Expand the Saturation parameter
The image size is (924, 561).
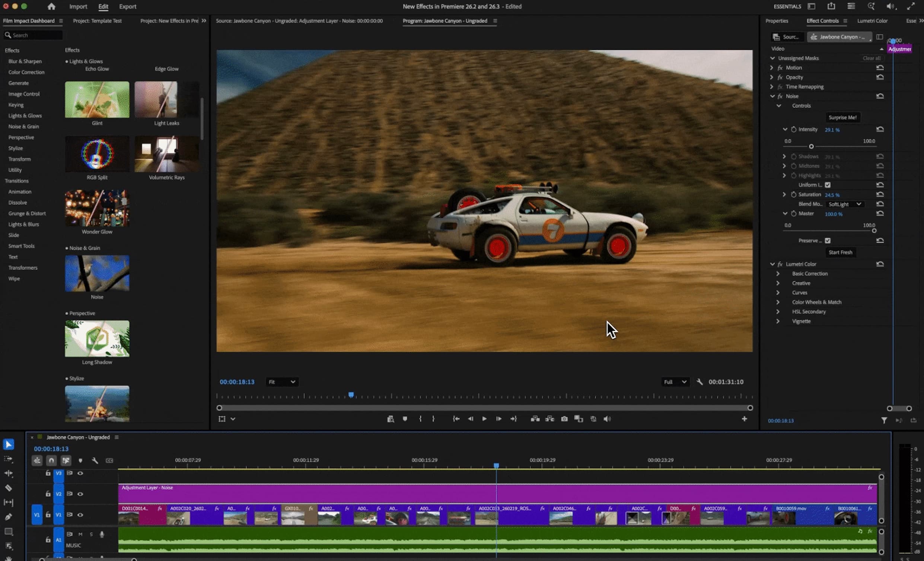[x=784, y=194]
